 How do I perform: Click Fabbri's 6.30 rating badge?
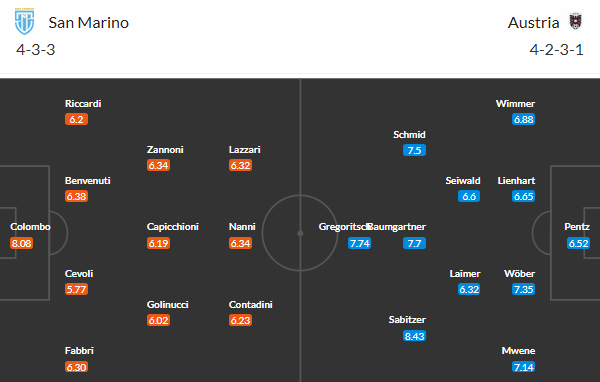[x=76, y=367]
